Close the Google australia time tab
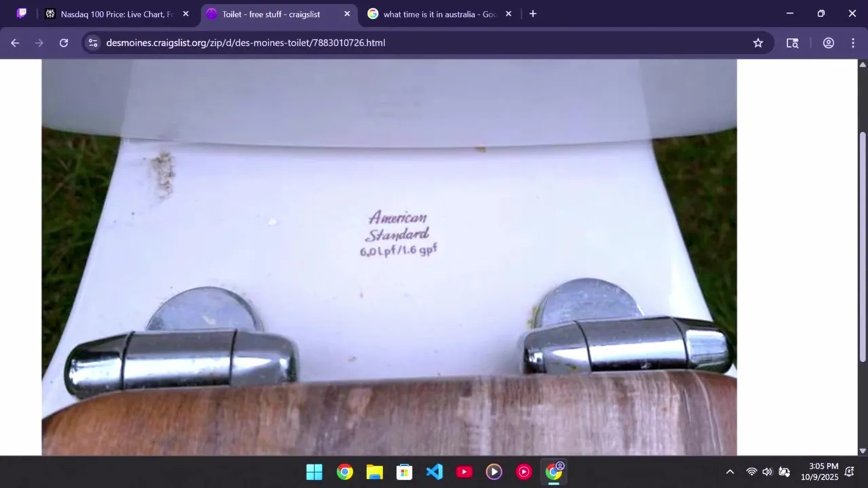This screenshot has width=868, height=488. tap(509, 14)
